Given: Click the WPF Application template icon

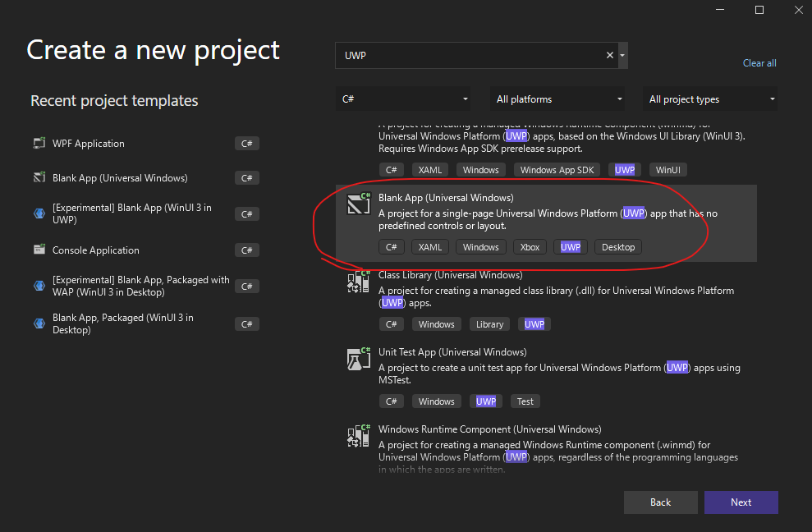Looking at the screenshot, I should pos(39,143).
